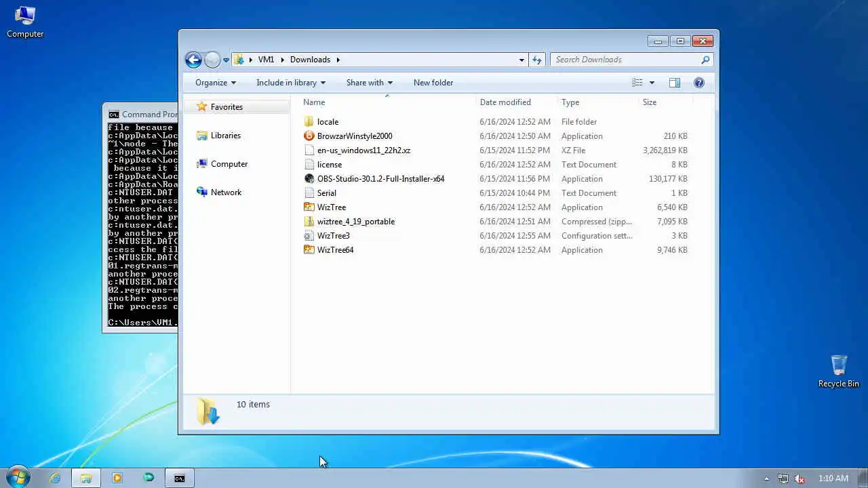Click the magnifier search icon

705,60
